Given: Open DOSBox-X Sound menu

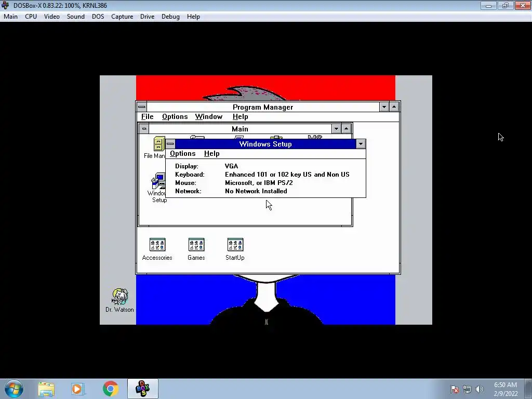Looking at the screenshot, I should click(x=76, y=17).
